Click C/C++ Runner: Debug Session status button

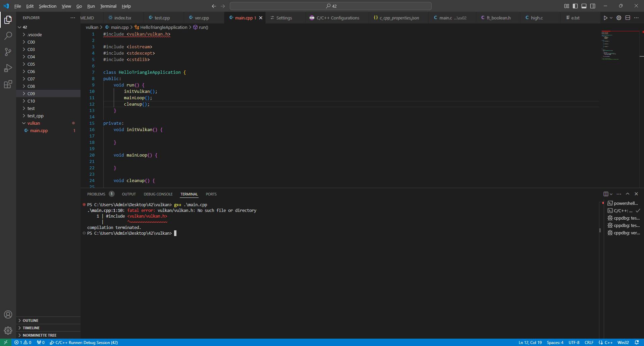click(84, 342)
